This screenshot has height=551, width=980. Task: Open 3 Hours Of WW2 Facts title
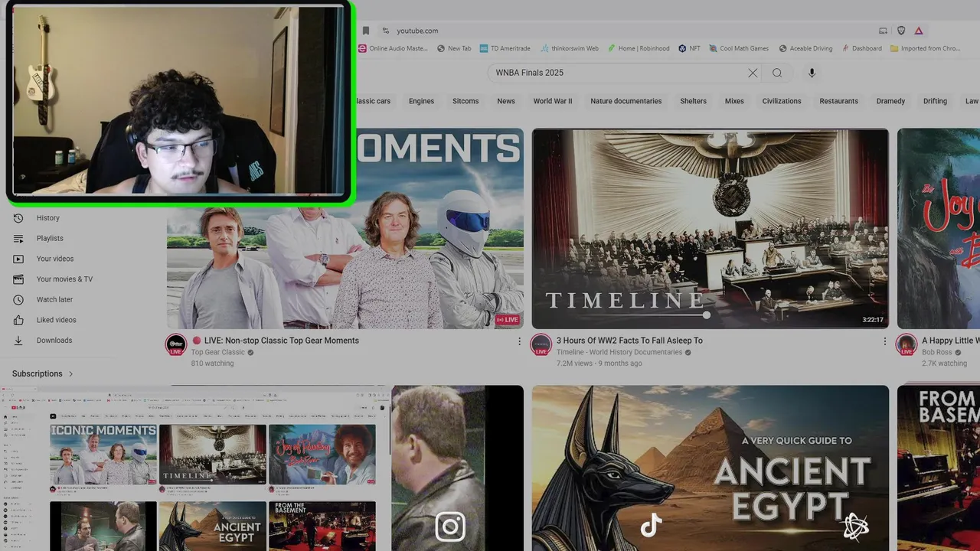(629, 341)
